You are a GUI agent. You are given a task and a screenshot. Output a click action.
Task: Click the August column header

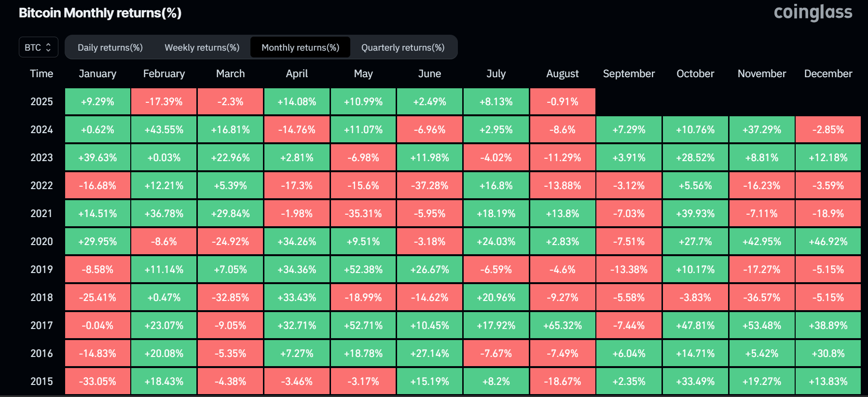pos(562,74)
